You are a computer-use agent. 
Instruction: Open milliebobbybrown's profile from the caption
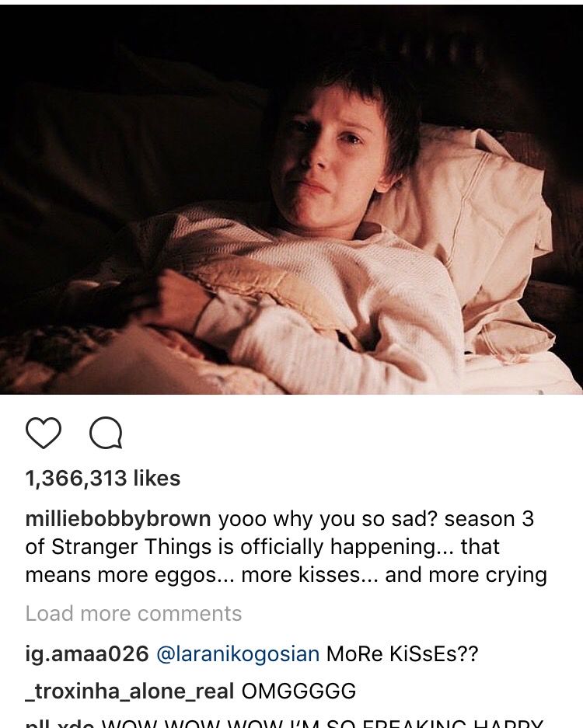(x=118, y=519)
